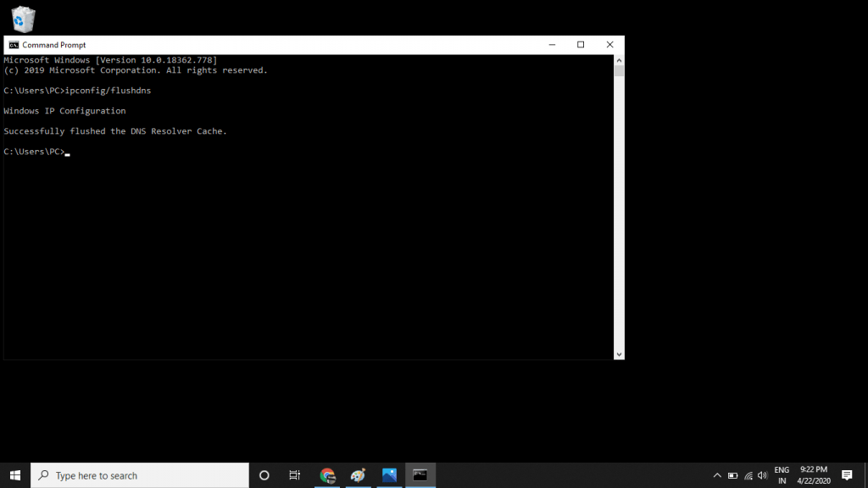Open Microsoft Paint from the taskbar
The image size is (868, 488).
pyautogui.click(x=358, y=475)
